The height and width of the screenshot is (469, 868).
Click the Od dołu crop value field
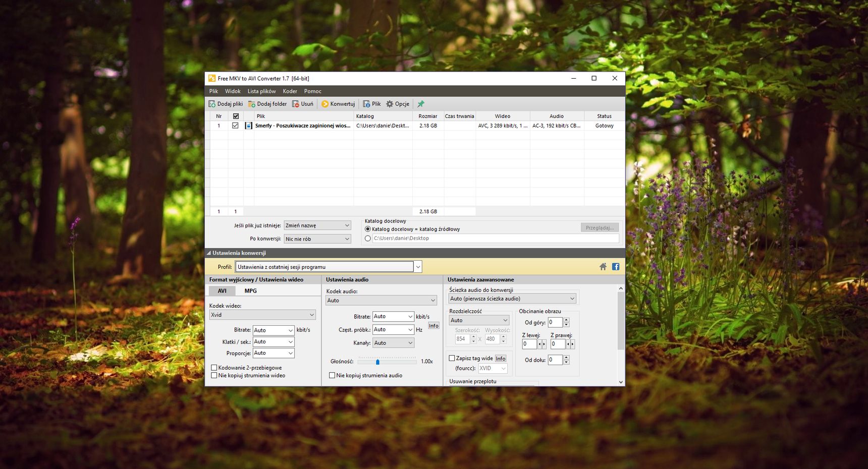click(555, 360)
